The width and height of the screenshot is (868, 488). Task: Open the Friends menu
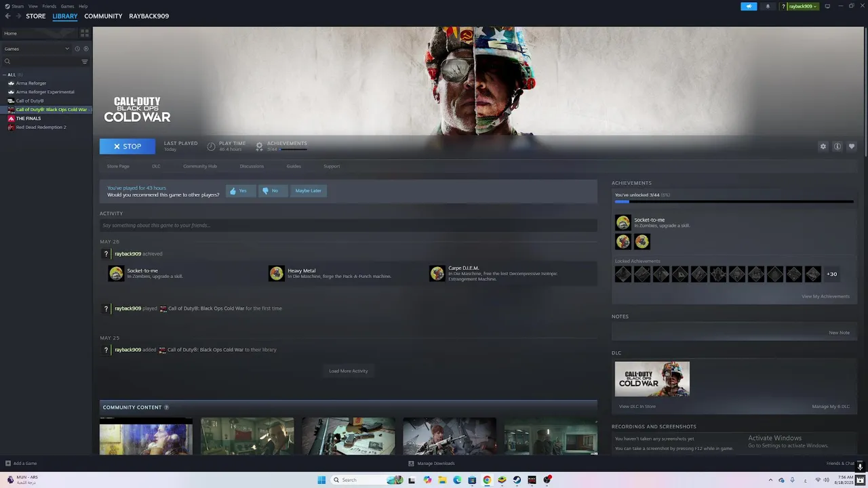(50, 6)
